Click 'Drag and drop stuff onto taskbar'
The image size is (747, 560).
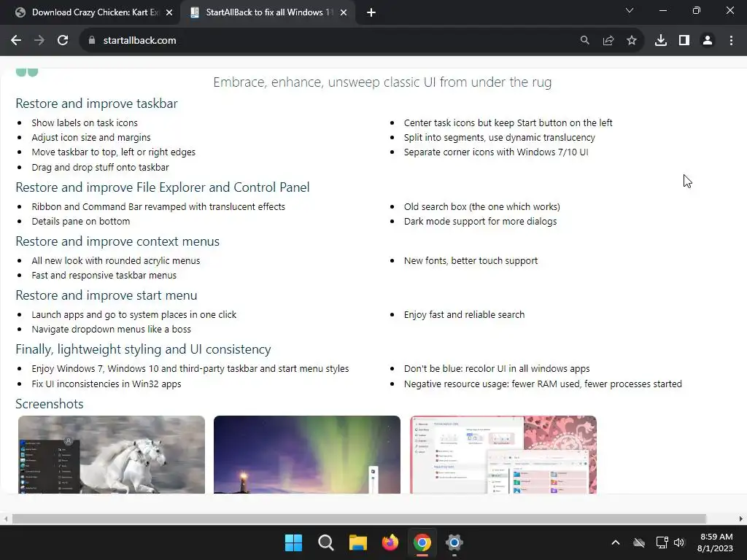click(x=101, y=167)
